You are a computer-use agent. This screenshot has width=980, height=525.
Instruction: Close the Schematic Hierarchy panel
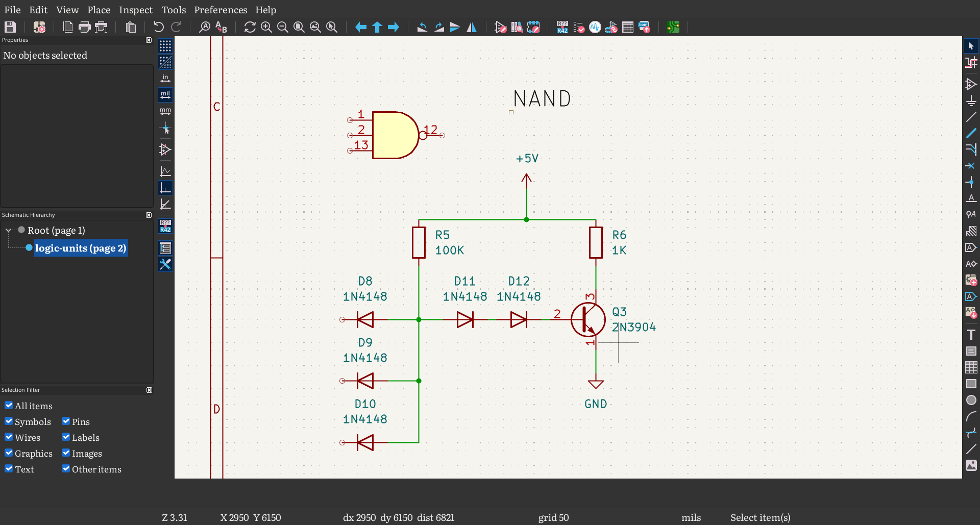click(x=149, y=215)
